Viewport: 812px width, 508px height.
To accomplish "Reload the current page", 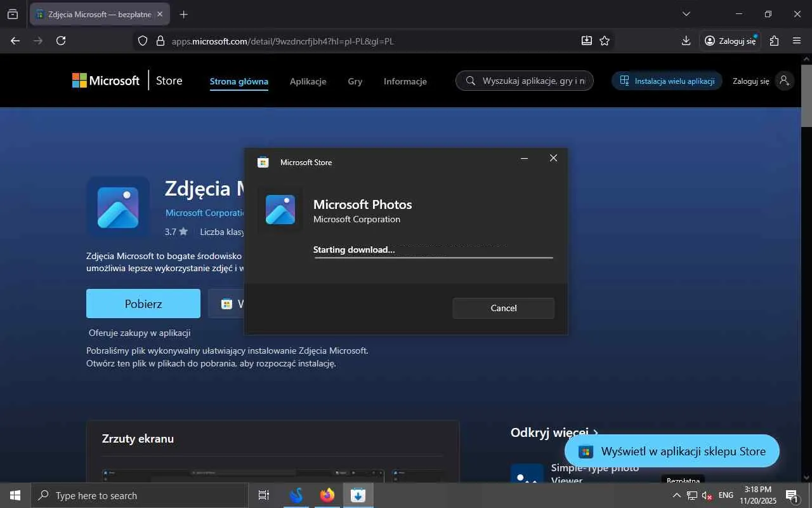I will tap(61, 41).
